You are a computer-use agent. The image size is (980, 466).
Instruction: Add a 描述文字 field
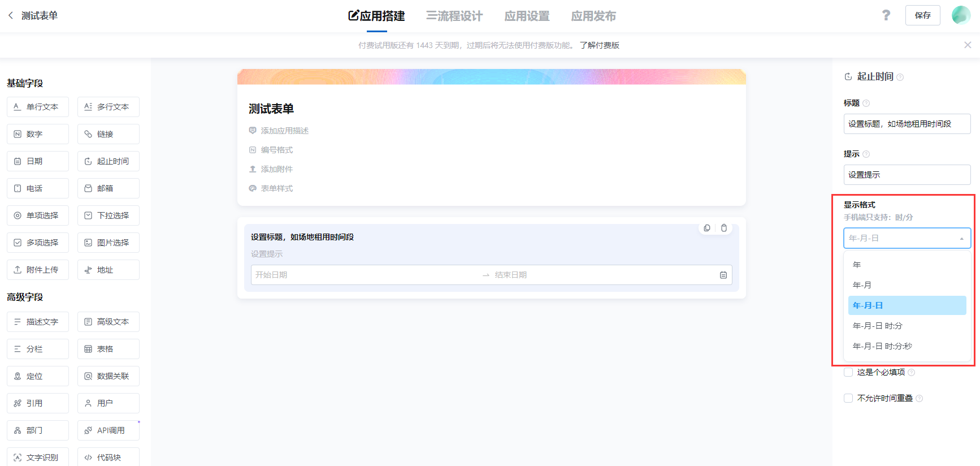tap(38, 322)
